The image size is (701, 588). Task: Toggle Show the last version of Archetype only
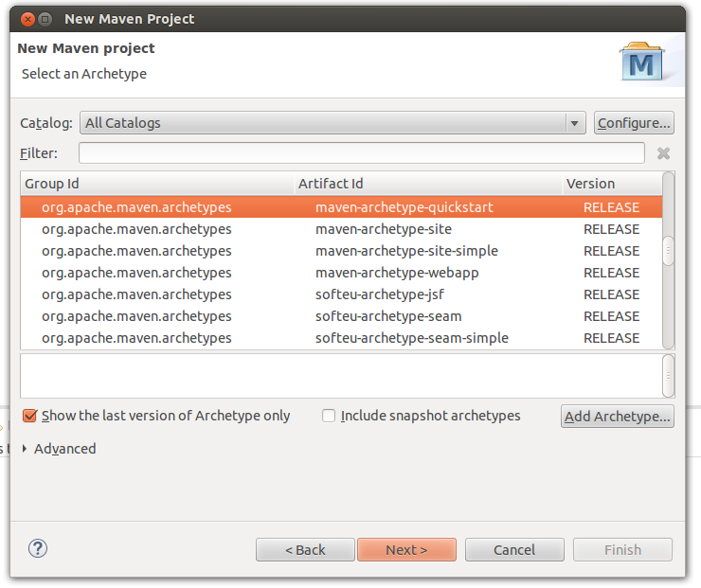tap(29, 416)
